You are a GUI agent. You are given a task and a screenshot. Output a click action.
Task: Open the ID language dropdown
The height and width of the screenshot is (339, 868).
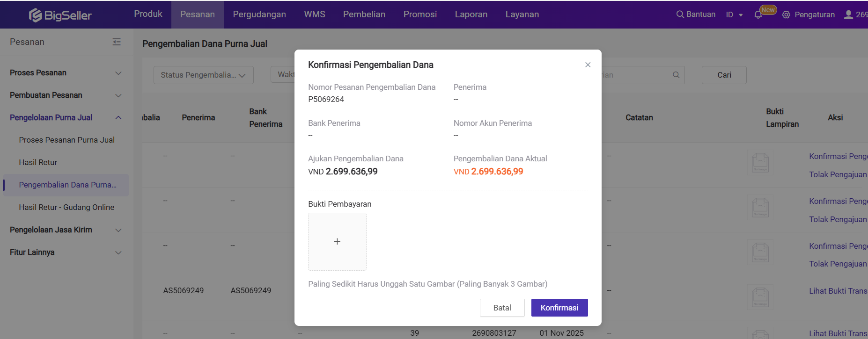pyautogui.click(x=734, y=15)
